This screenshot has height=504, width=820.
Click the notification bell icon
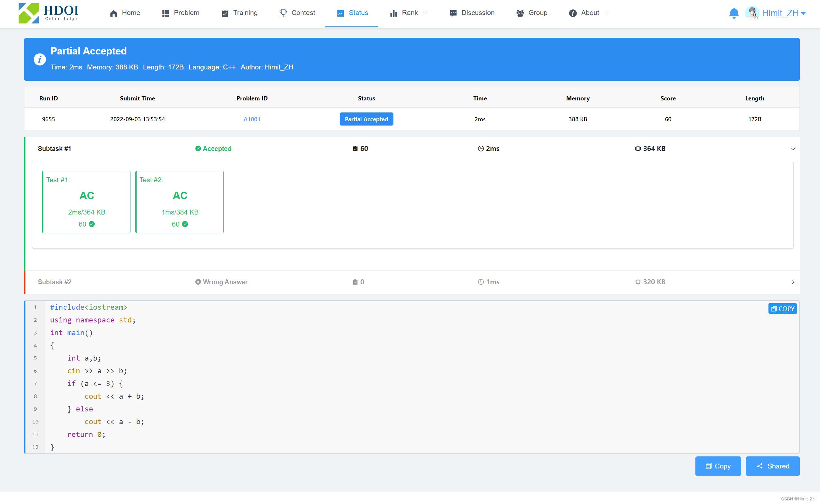pyautogui.click(x=734, y=13)
